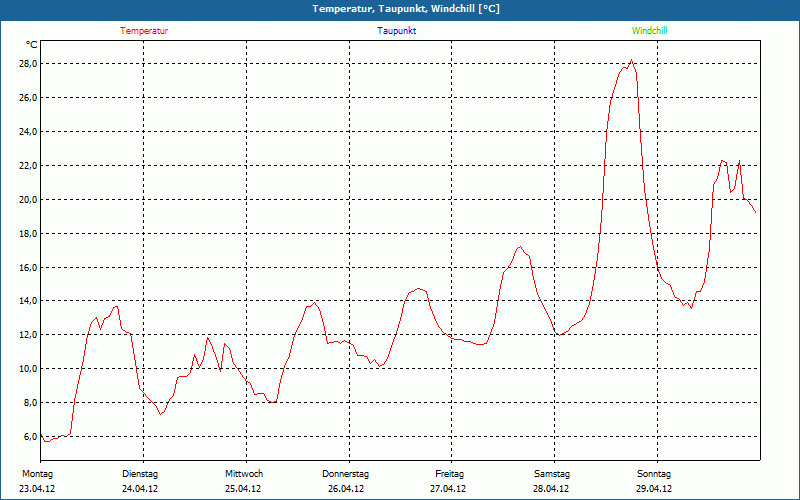Click the 22,0 y-axis value

(x=27, y=165)
